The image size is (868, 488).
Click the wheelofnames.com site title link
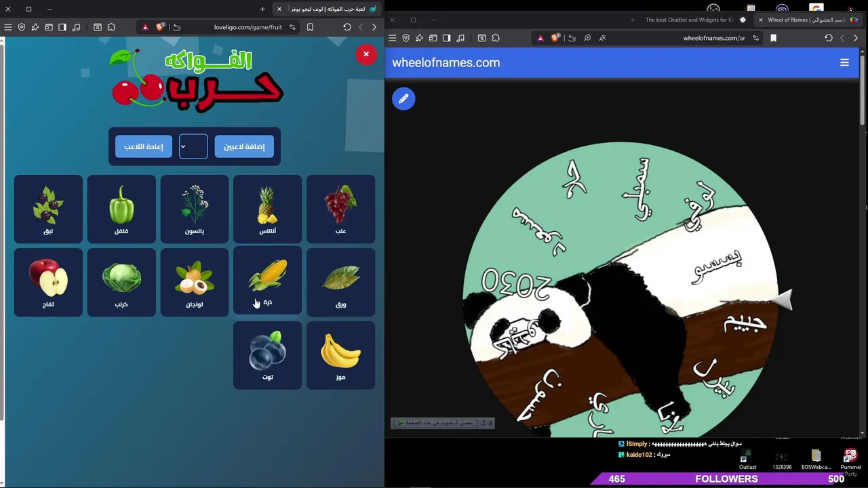point(446,62)
